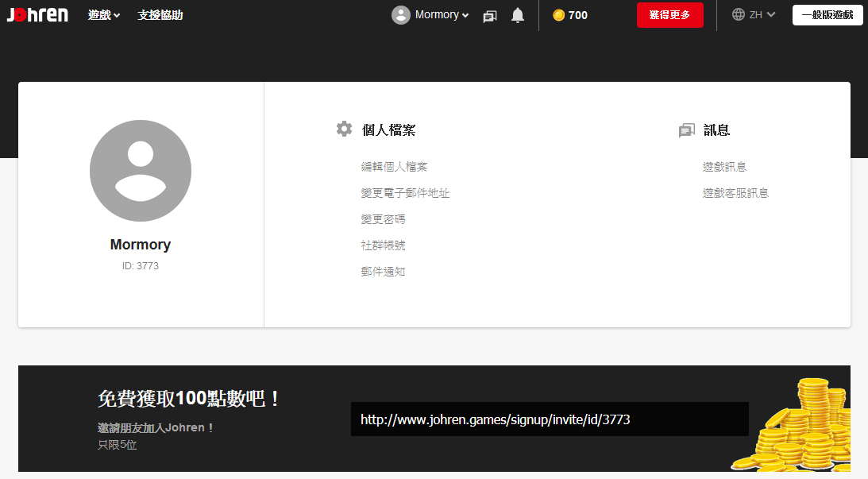Open the 變更電子郵件地址 link
868x479 pixels.
[405, 193]
